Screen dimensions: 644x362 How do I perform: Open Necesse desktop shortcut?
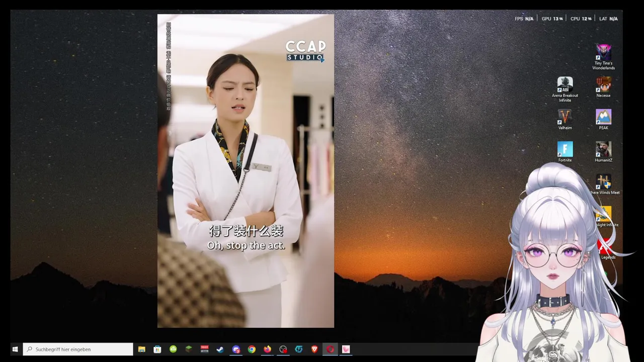pyautogui.click(x=603, y=87)
